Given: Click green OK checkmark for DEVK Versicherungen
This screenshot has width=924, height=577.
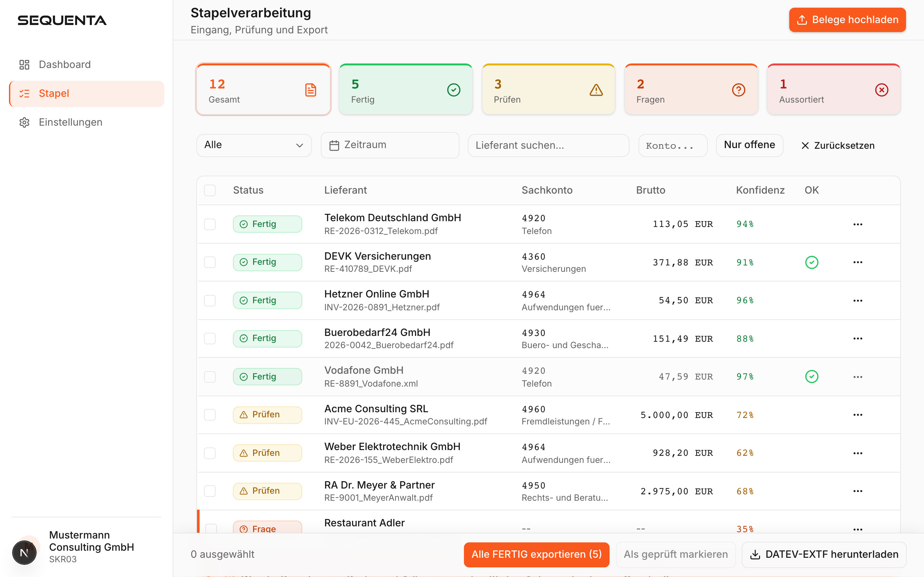Looking at the screenshot, I should point(811,262).
